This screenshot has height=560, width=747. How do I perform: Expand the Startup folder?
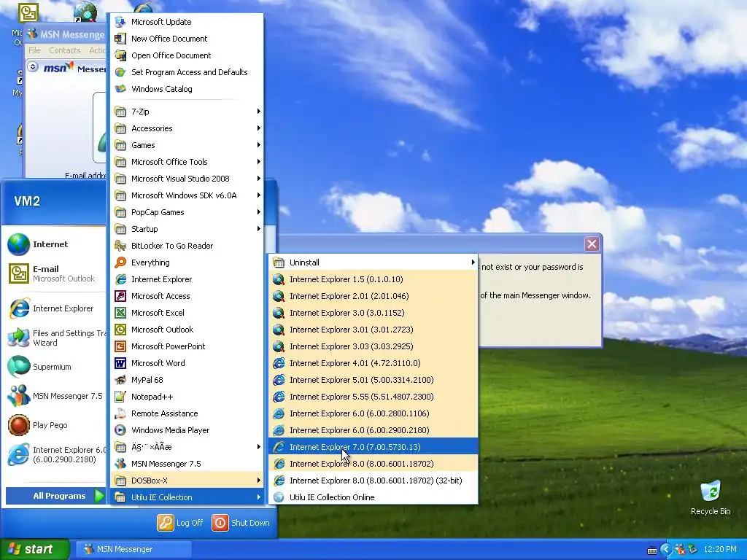[x=187, y=228]
